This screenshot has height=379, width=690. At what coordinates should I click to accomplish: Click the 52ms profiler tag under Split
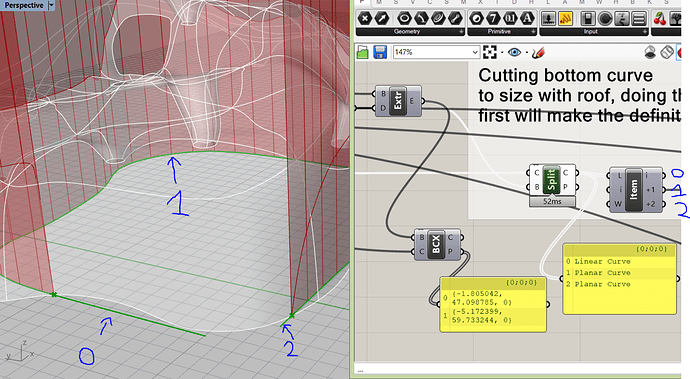(x=552, y=202)
